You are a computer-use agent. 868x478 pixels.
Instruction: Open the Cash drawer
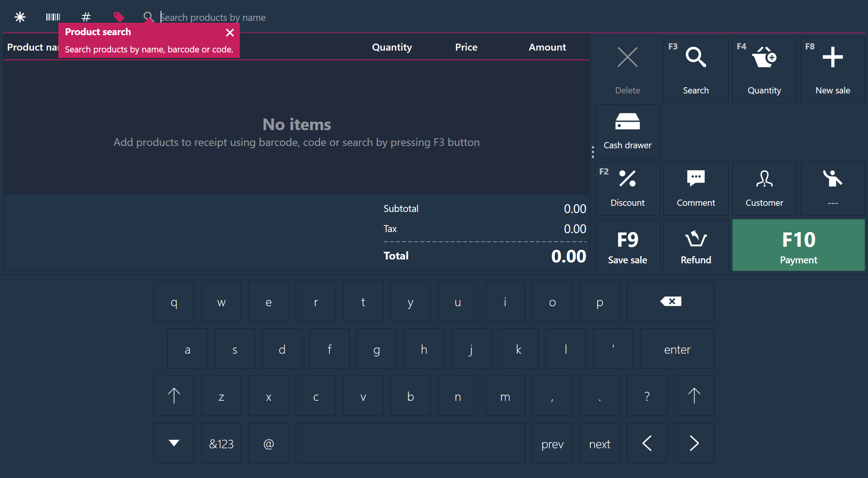click(x=627, y=131)
